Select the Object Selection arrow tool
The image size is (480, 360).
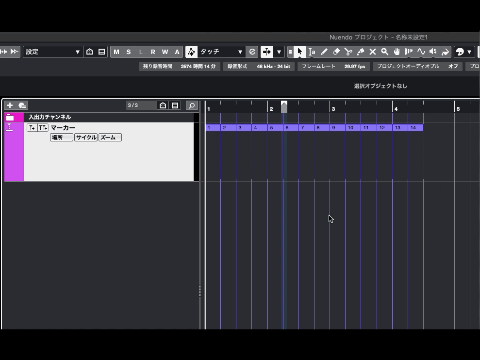click(300, 52)
